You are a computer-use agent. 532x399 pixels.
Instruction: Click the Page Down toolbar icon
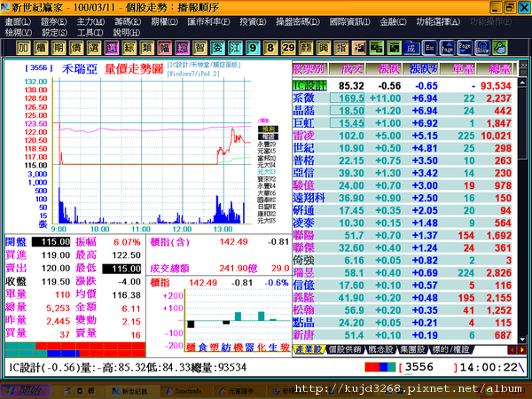tap(465, 48)
